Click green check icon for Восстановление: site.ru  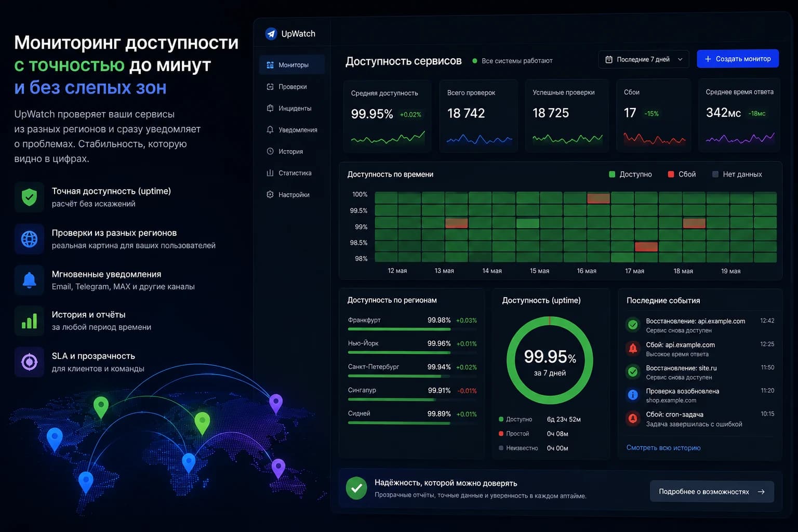(633, 372)
